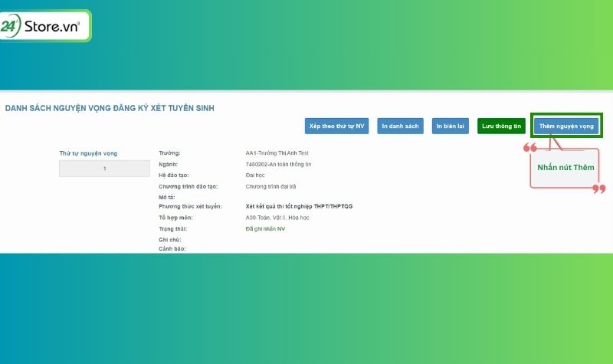Click the value AA1-Trường Thị Anh Test
Viewport: 613px width, 364px height.
click(x=277, y=152)
